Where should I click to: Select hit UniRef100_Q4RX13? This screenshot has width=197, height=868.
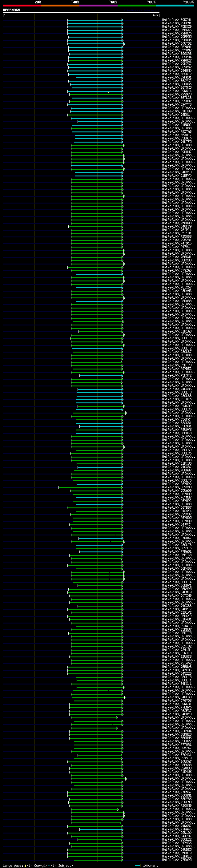176,172
